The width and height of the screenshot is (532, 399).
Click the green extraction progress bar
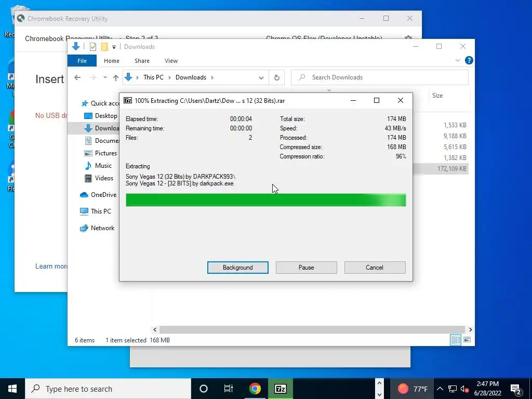coord(265,200)
